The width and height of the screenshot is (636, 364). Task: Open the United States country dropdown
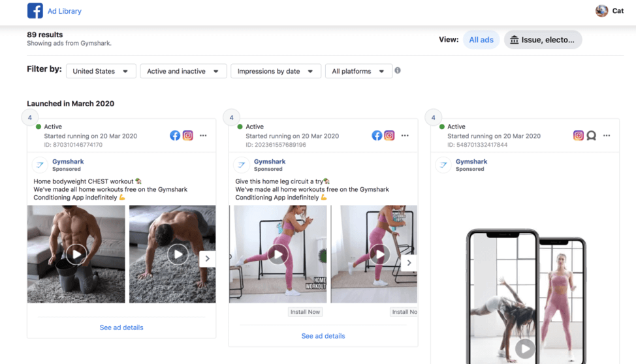(101, 71)
